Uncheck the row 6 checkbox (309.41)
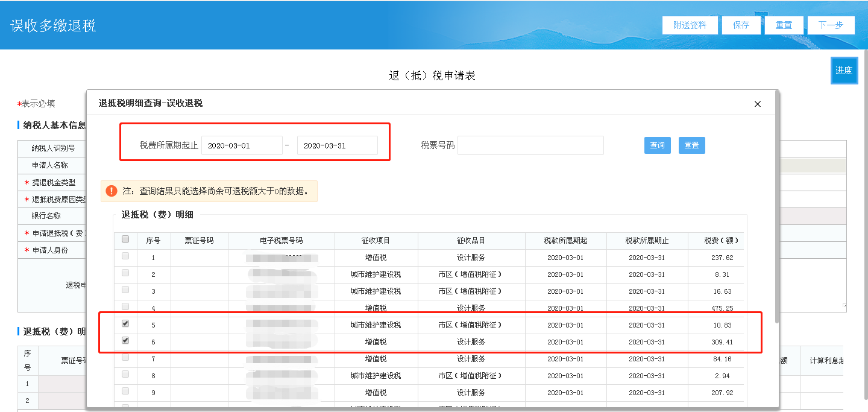Viewport: 868px width, 412px height. coord(125,340)
